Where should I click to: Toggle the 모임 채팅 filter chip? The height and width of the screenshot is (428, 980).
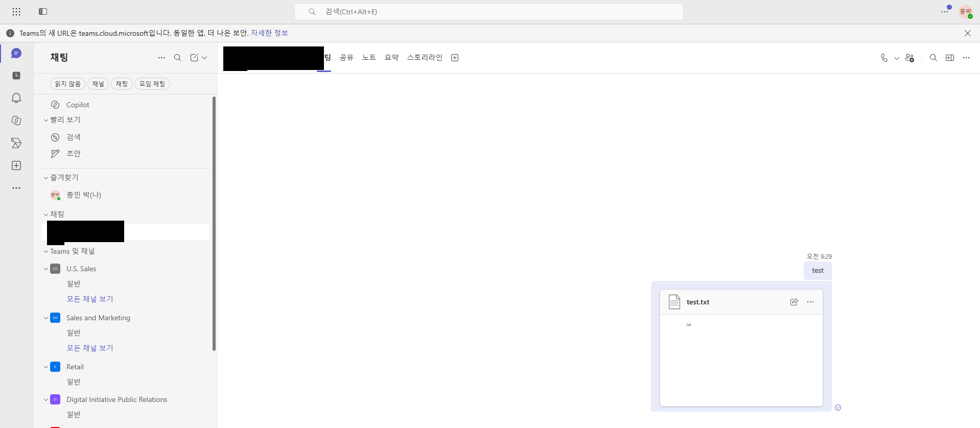click(152, 84)
